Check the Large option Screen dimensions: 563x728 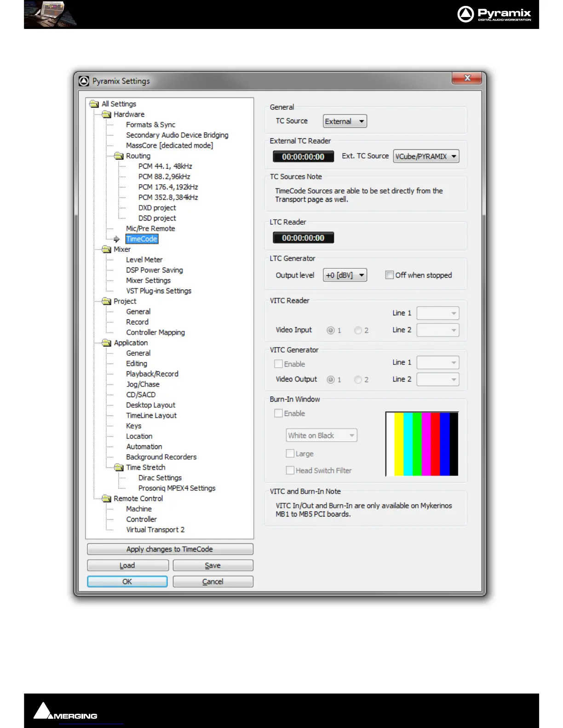tap(290, 453)
